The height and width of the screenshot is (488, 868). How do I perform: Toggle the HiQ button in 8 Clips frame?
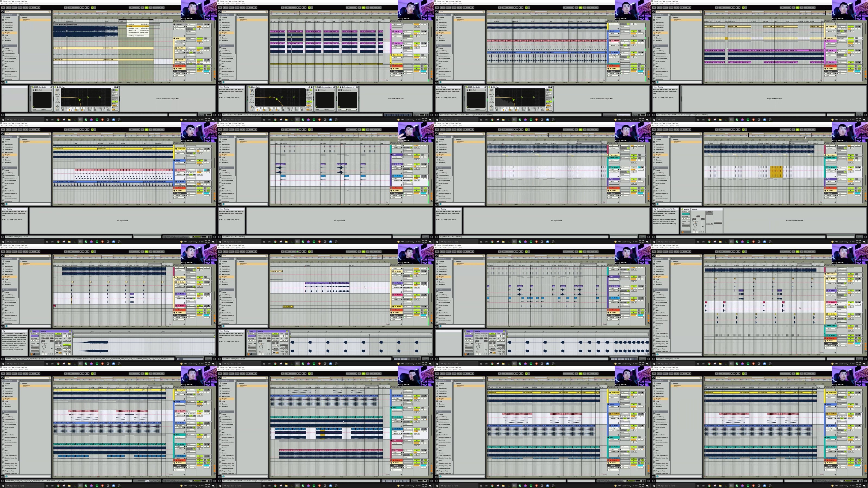[694, 219]
